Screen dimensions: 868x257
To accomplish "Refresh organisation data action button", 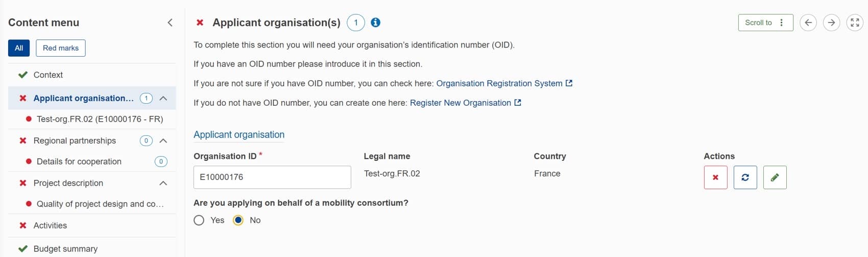I will pos(745,177).
